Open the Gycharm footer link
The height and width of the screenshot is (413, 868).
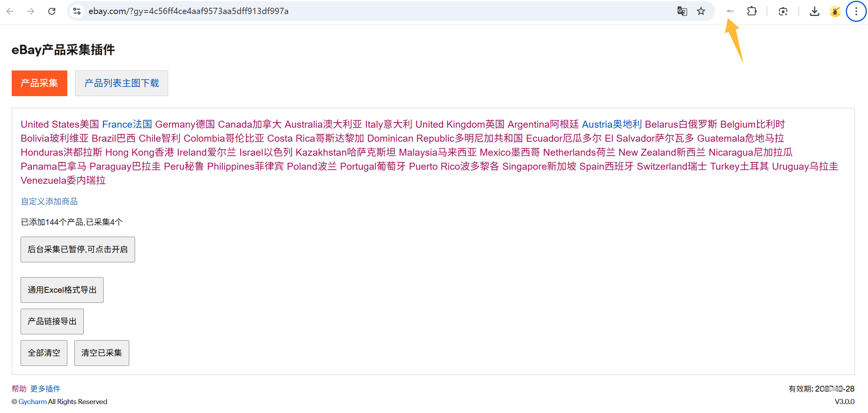pyautogui.click(x=33, y=402)
